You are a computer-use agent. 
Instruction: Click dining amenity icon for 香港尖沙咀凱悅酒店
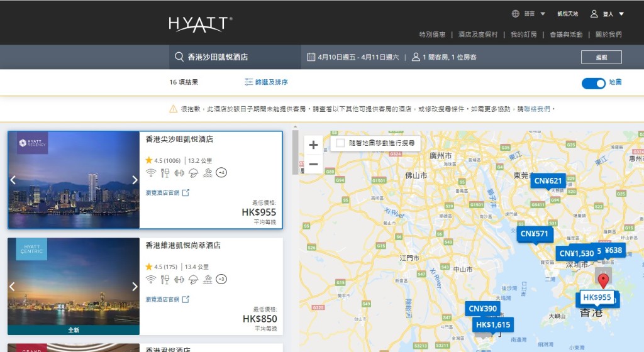165,173
